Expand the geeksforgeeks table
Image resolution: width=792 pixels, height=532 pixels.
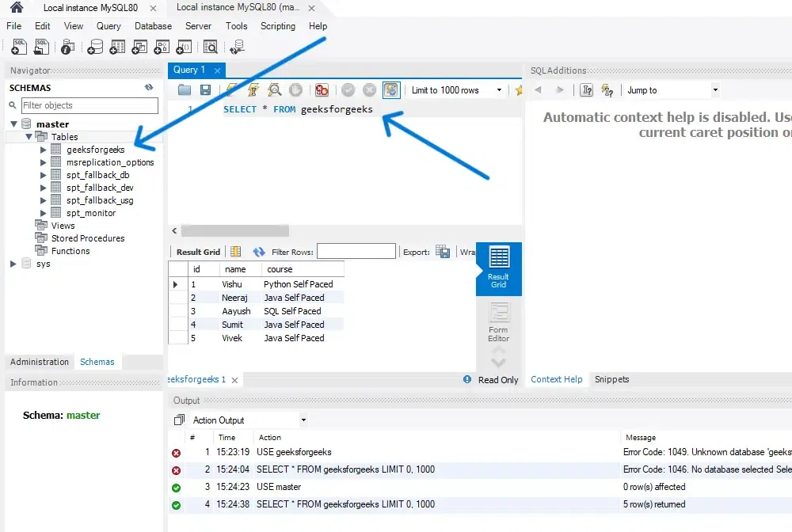click(43, 150)
